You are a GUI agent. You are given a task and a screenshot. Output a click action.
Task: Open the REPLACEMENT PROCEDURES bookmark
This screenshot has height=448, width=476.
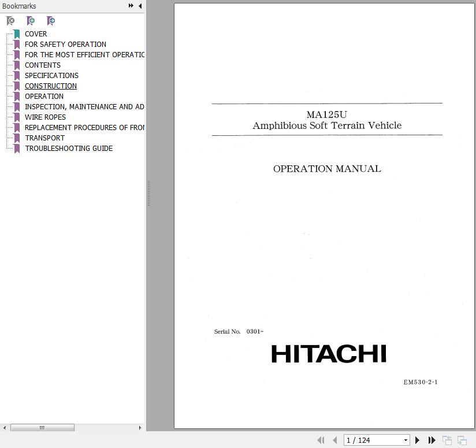click(84, 128)
